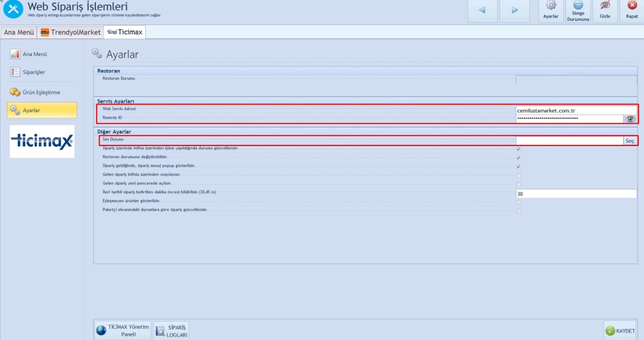Image resolution: width=644 pixels, height=340 pixels.
Task: Click the Kapat close button
Action: pos(632,11)
